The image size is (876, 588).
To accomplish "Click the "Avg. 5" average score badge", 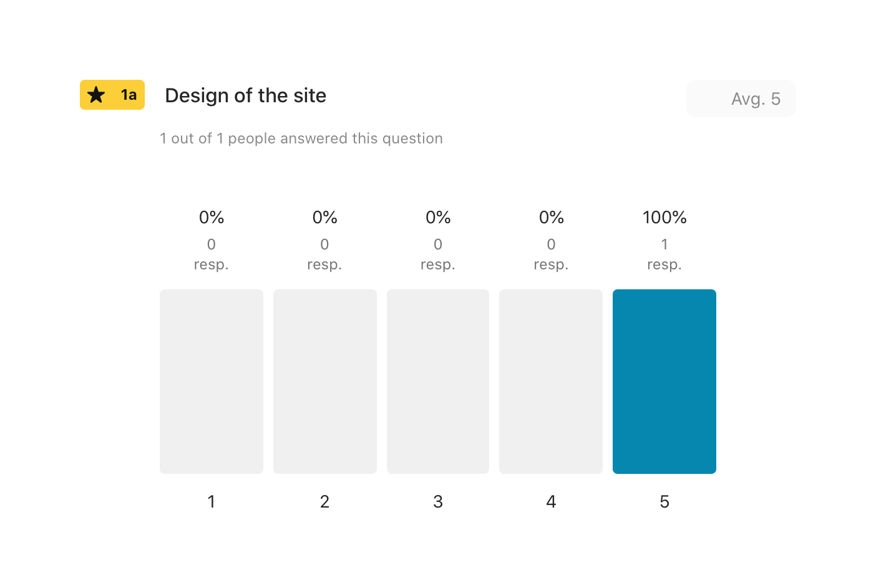I will (741, 99).
